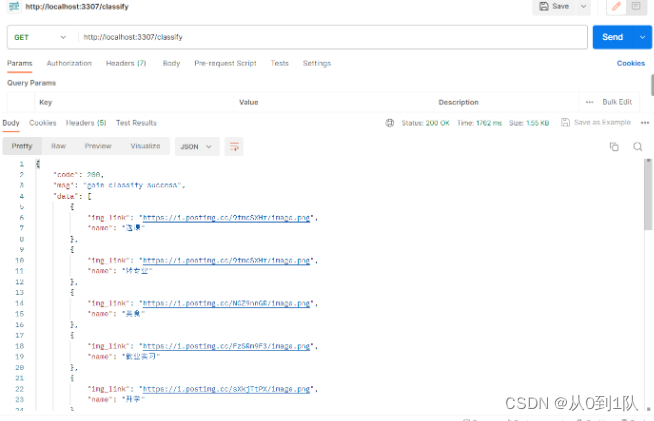Click Save as Example
The height and width of the screenshot is (421, 654).
[596, 122]
